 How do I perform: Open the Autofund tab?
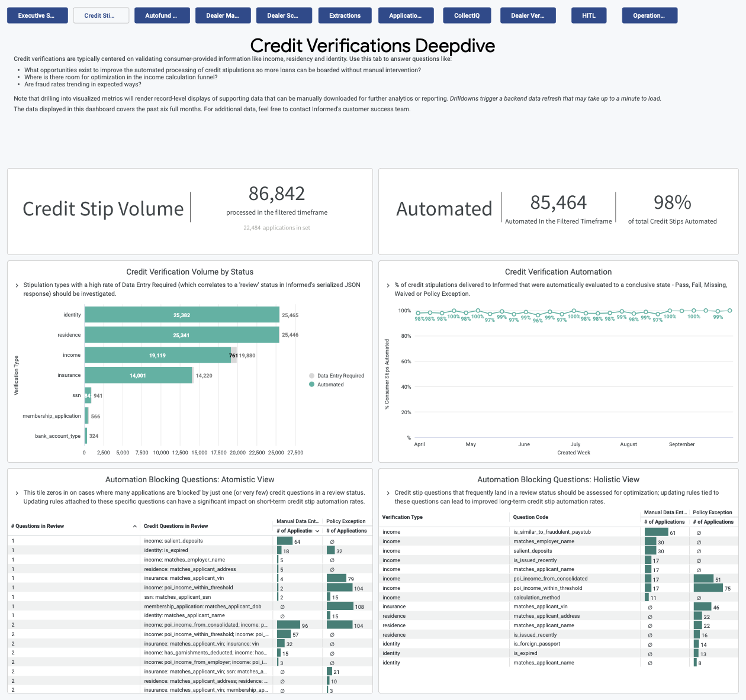162,15
